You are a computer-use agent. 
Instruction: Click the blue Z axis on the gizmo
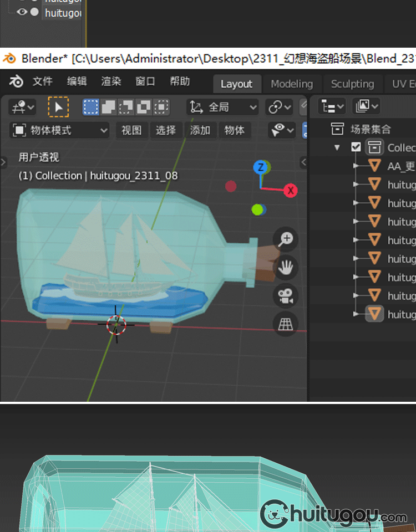click(x=261, y=167)
